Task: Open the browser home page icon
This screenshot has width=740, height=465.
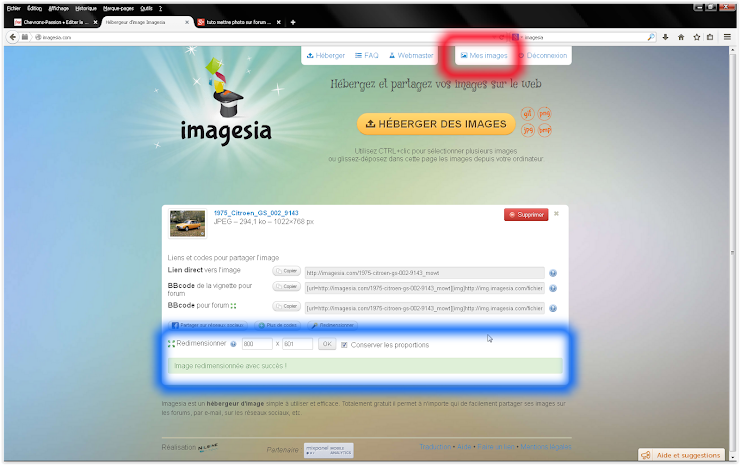Action: [681, 37]
